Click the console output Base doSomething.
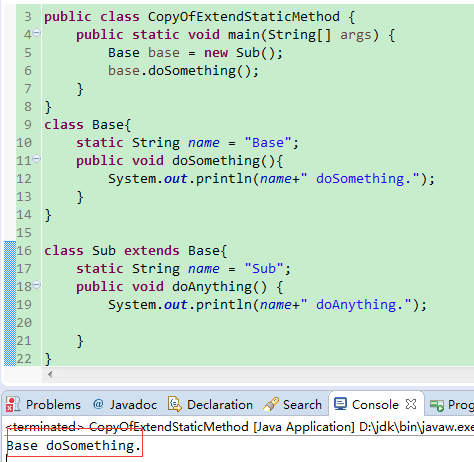 74,445
